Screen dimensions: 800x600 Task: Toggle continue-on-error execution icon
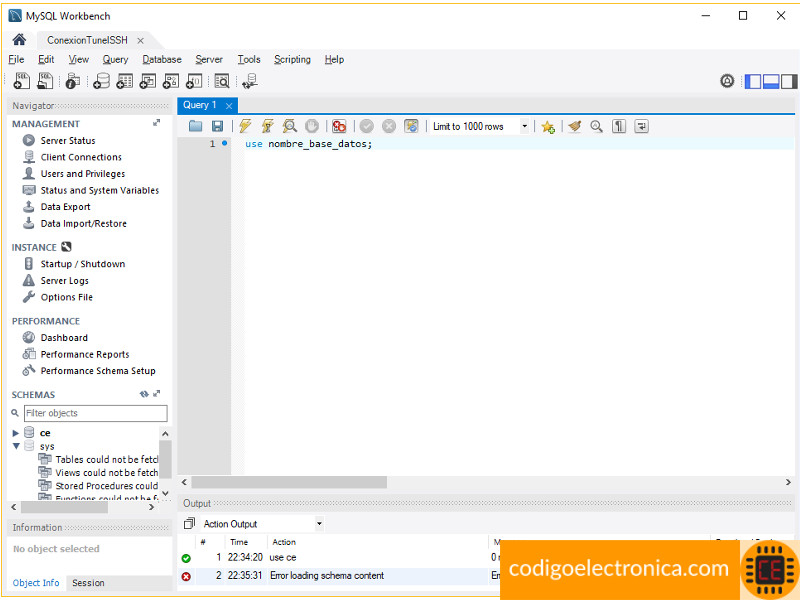click(x=339, y=126)
